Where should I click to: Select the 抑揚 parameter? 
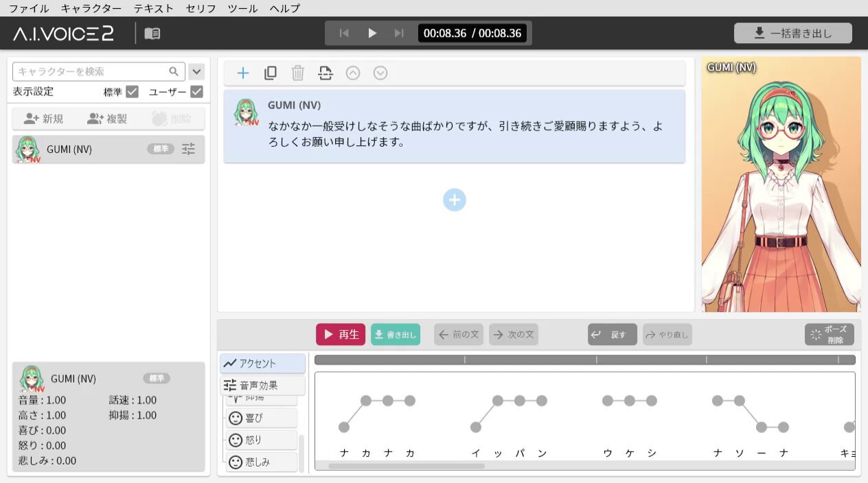click(x=262, y=400)
